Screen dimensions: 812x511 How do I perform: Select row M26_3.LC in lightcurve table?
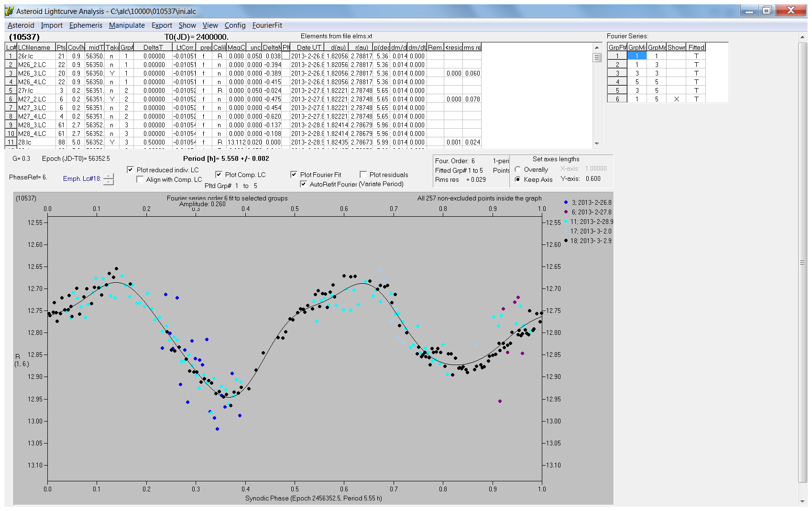(243, 73)
